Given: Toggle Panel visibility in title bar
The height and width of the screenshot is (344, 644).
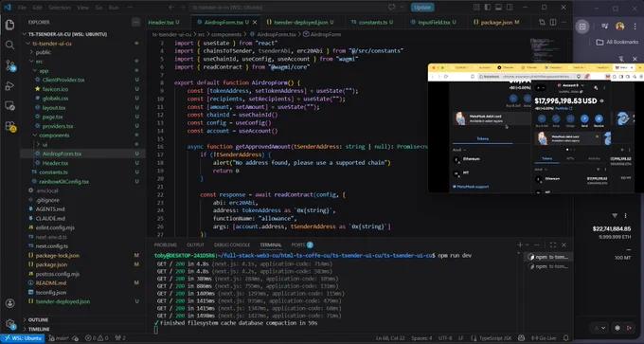Looking at the screenshot, I should (498, 8).
